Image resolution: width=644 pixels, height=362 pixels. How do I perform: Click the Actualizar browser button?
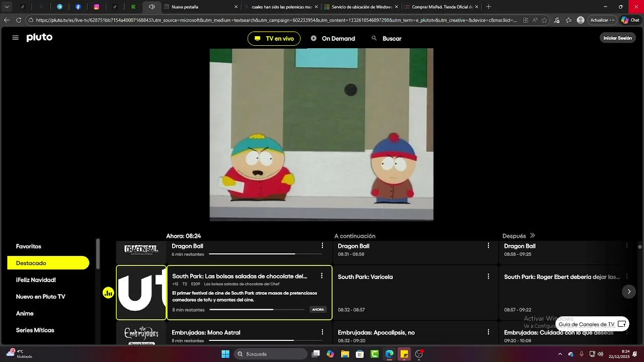(603, 20)
